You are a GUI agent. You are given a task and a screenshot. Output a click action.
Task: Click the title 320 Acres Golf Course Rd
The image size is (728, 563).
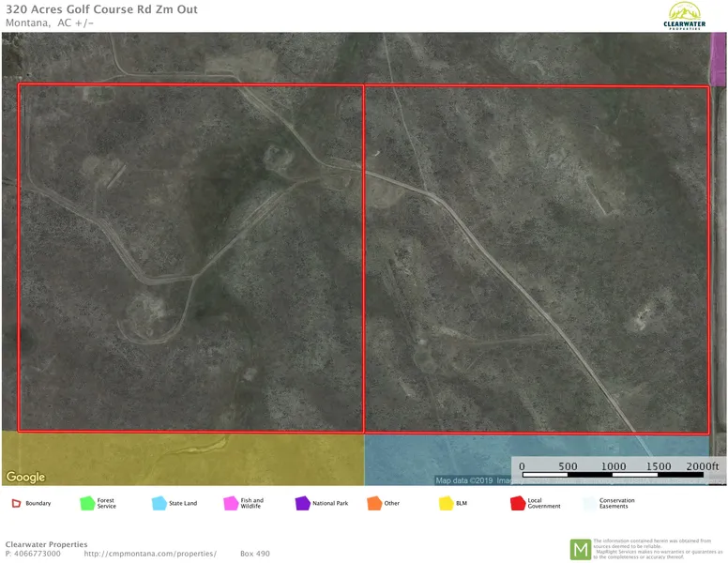pyautogui.click(x=101, y=9)
